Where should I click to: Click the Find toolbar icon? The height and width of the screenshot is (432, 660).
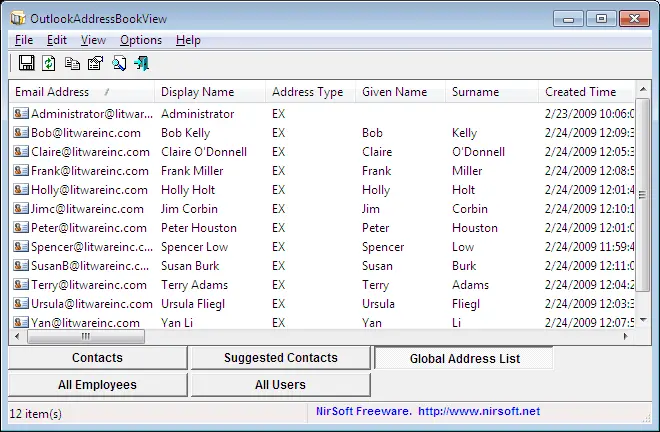[x=118, y=63]
